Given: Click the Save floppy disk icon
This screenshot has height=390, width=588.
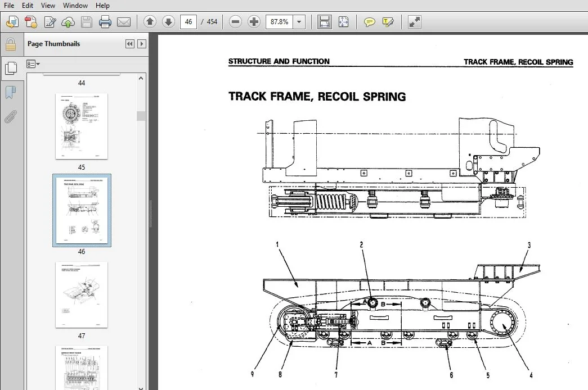Looking at the screenshot, I should tap(87, 22).
